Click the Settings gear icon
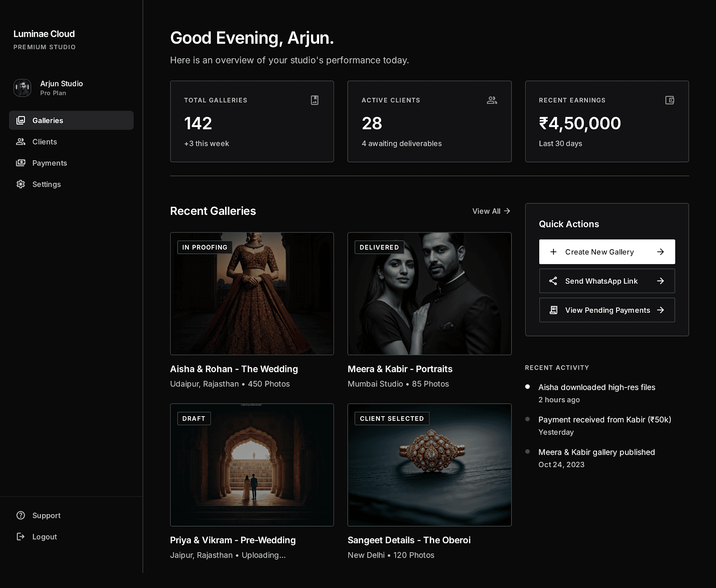Viewport: 716px width, 588px height. click(x=21, y=184)
